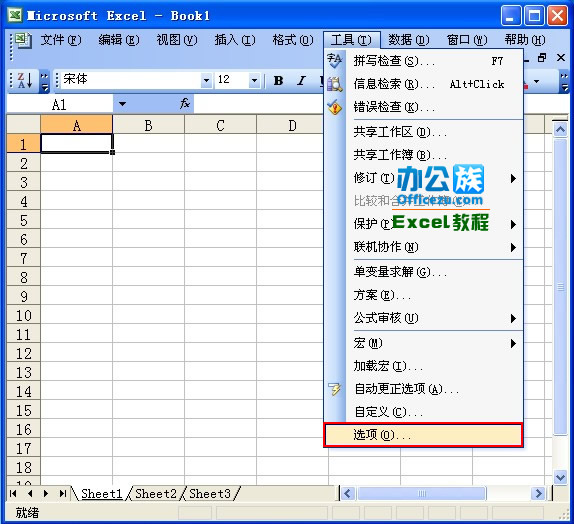Open the 窗口(W) menu
Image resolution: width=574 pixels, height=524 pixels.
(467, 40)
